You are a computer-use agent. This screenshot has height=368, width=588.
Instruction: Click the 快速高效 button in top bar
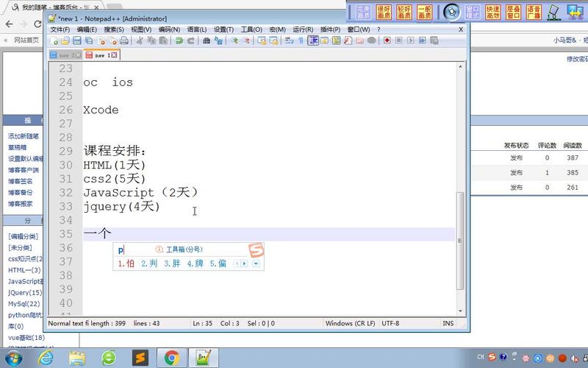click(492, 13)
